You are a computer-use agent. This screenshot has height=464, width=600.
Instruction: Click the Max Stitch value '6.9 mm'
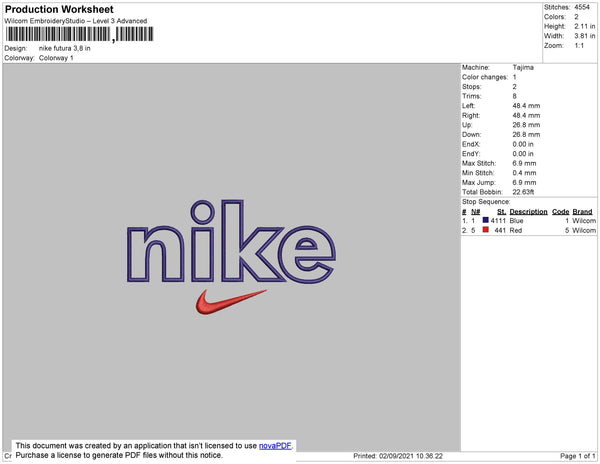(x=524, y=163)
